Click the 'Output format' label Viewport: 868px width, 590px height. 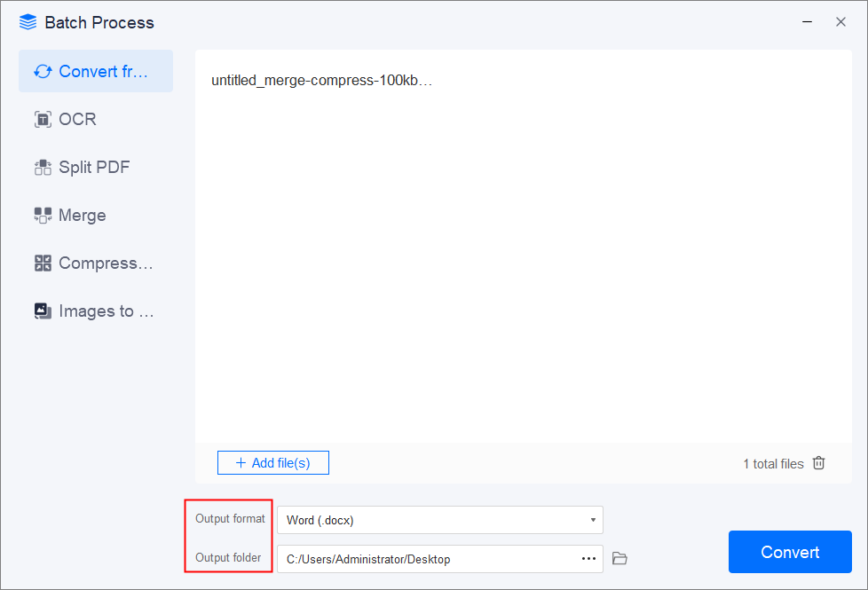coord(230,519)
